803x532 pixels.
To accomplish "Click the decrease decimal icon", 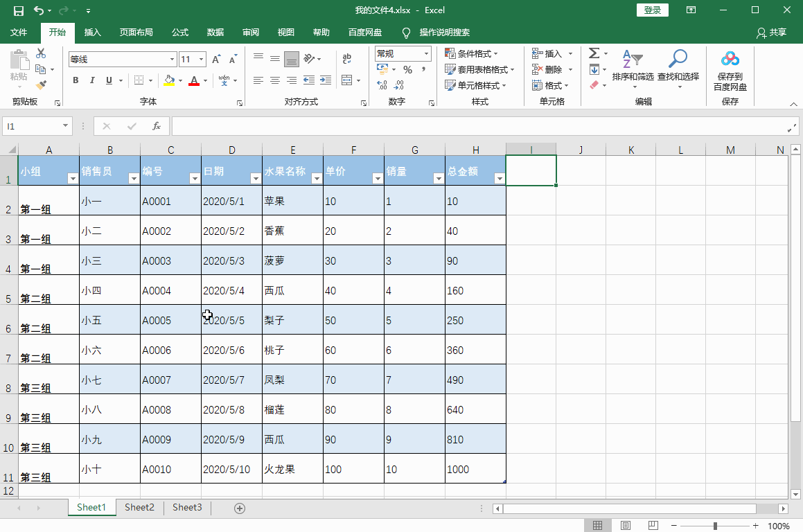I will pos(399,85).
